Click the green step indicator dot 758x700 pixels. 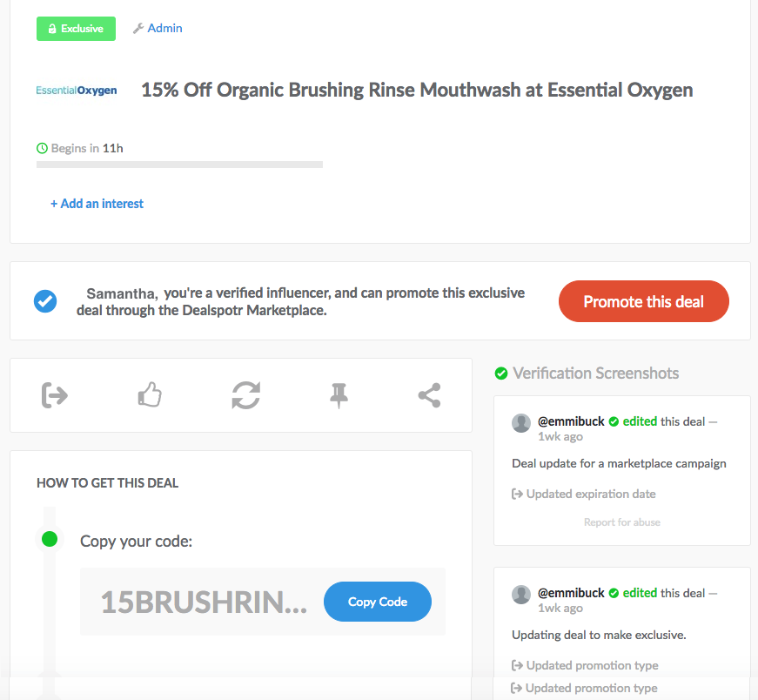click(50, 539)
